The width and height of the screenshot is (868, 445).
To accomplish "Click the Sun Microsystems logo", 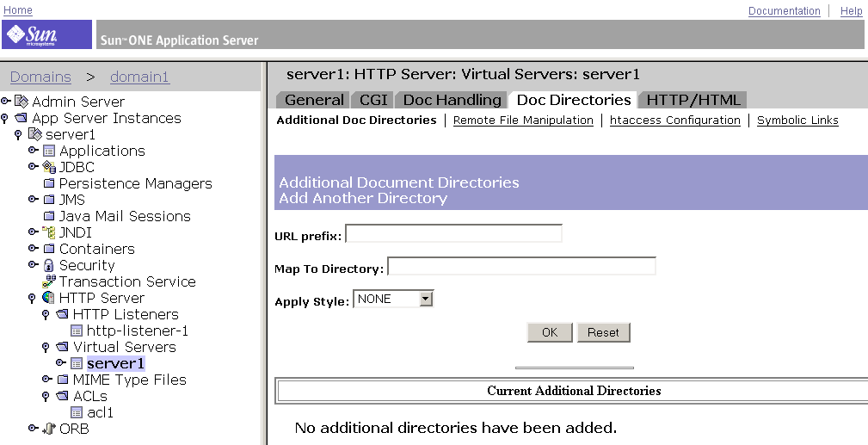I will (46, 34).
